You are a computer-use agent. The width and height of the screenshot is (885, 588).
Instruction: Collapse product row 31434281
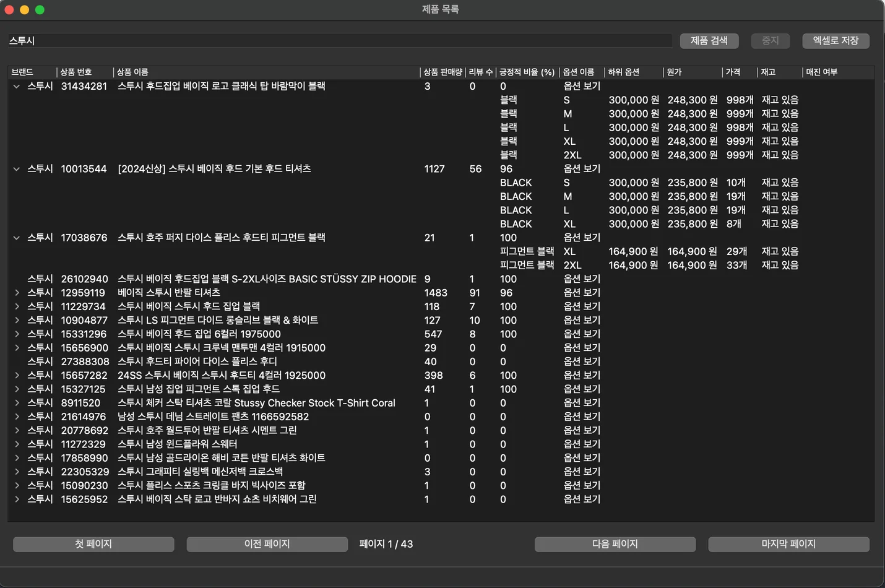(17, 87)
